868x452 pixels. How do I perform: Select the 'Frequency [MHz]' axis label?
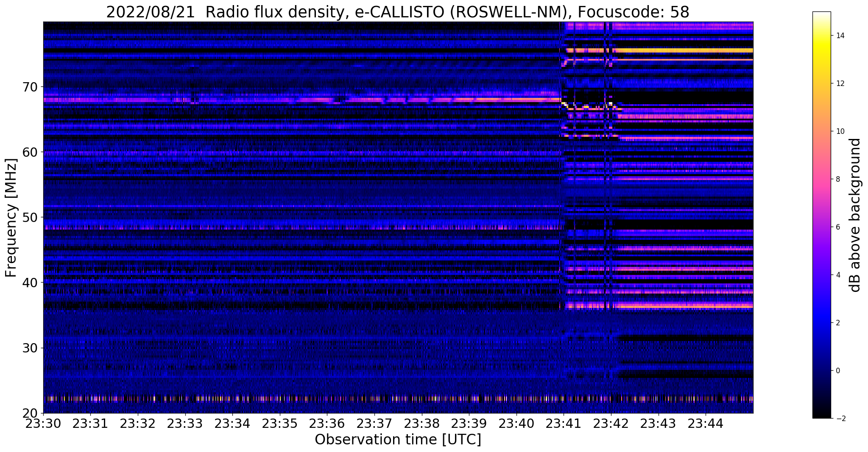pyautogui.click(x=11, y=218)
